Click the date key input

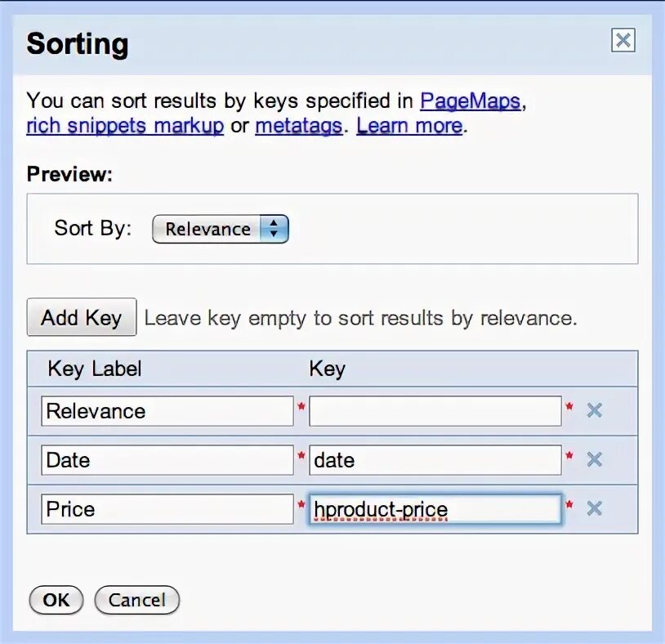click(435, 460)
